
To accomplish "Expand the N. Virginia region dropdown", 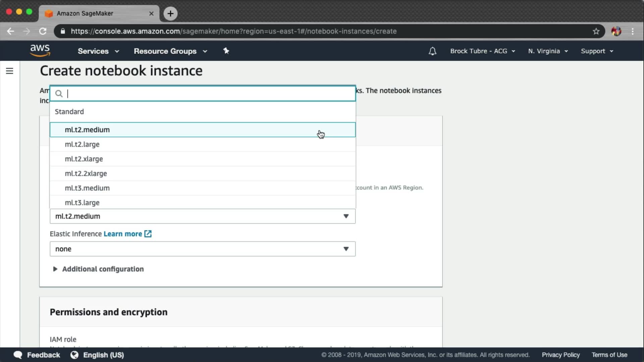I will click(548, 51).
